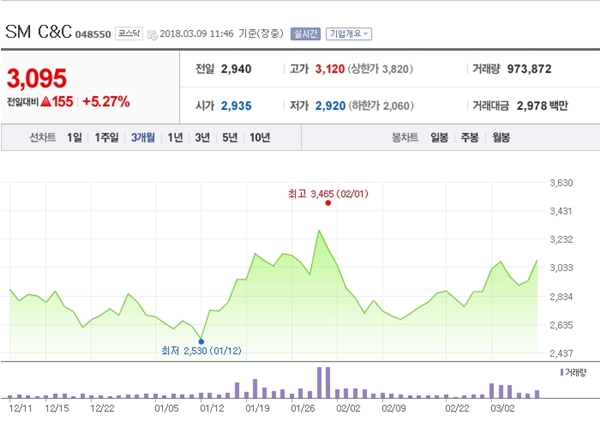Click the 시가 value 2,935
This screenshot has width=600, height=433.
236,106
